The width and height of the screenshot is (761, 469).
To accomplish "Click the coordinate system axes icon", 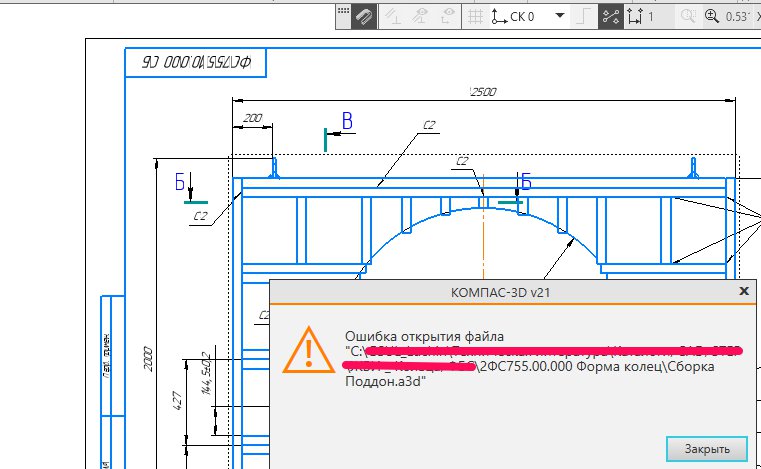I will 498,17.
